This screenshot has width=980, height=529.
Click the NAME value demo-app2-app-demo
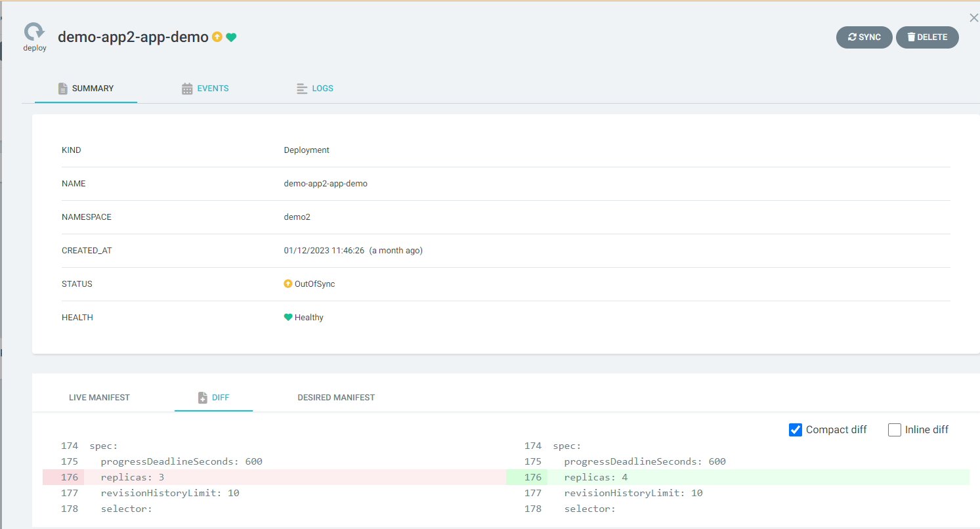(x=326, y=184)
